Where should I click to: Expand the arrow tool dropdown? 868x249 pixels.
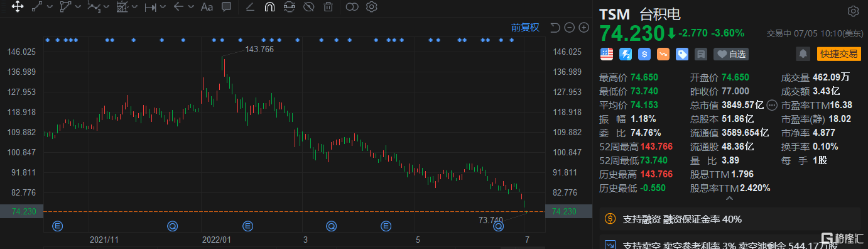(190, 8)
